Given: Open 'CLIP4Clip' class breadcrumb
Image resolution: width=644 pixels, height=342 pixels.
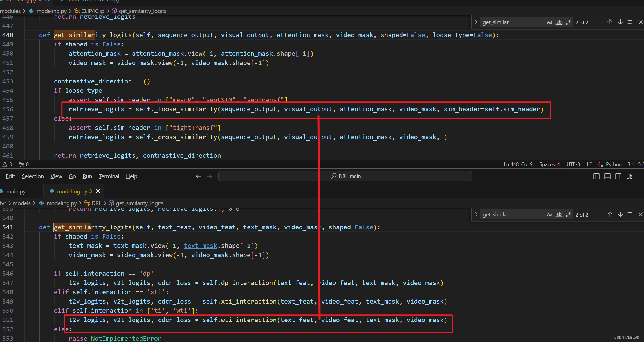Looking at the screenshot, I should [93, 11].
